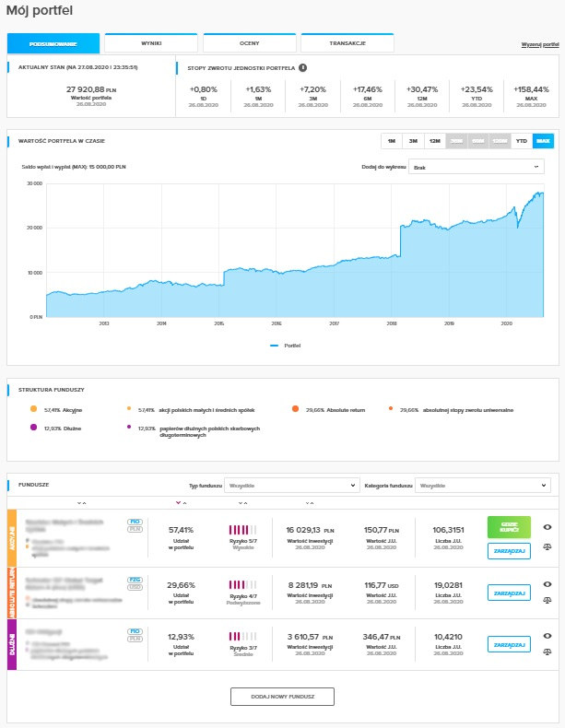Sort funds by investment value column arrows
Image resolution: width=565 pixels, height=728 pixels.
pos(309,503)
